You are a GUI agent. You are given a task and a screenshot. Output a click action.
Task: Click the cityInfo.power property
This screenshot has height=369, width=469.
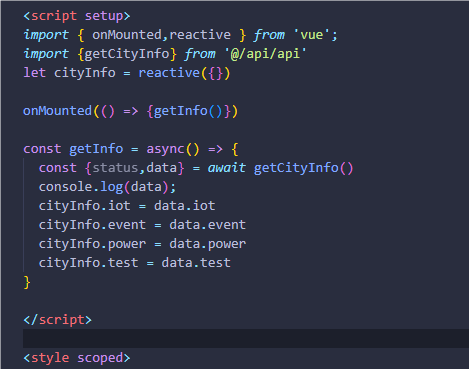coord(92,244)
